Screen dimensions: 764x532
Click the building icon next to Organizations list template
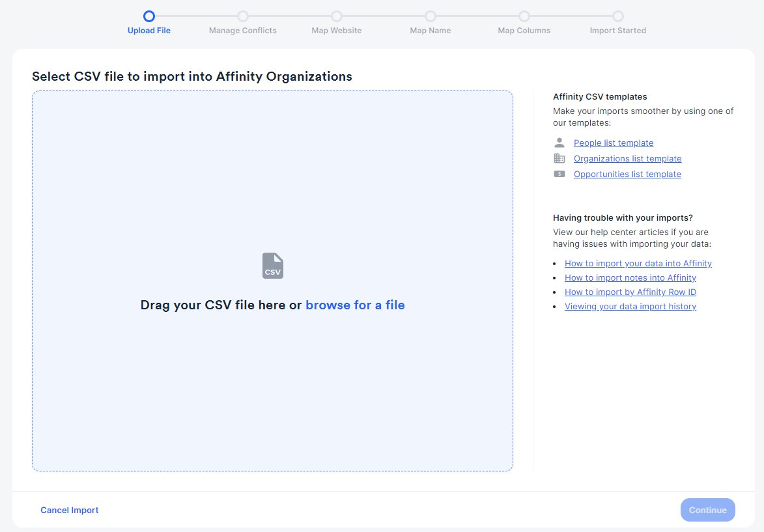pos(559,158)
